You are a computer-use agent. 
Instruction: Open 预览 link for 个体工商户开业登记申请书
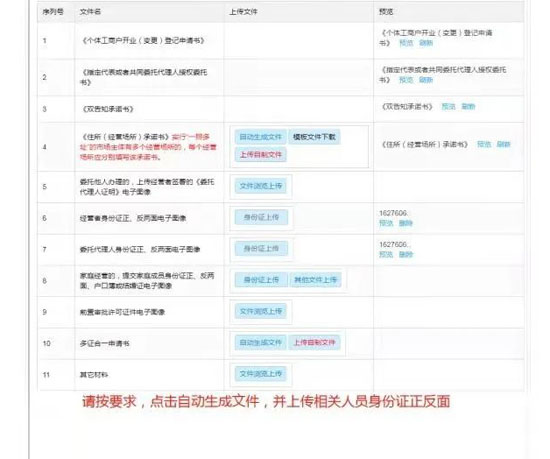coord(406,43)
